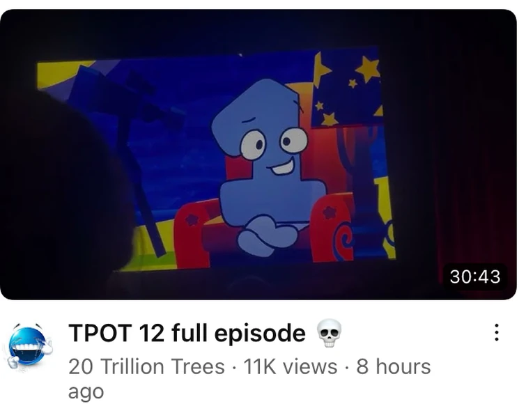Open the three-dot video options menu
The image size is (526, 420).
pos(497,332)
